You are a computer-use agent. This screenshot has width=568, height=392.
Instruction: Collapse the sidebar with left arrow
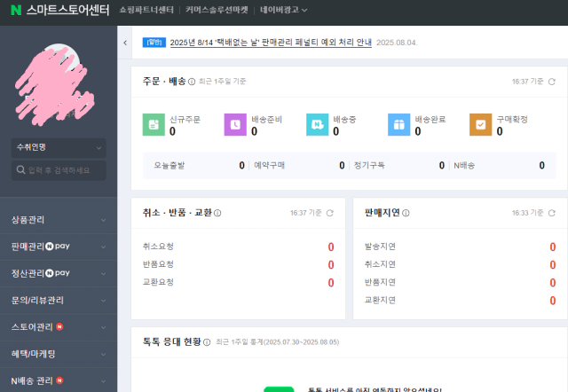click(x=125, y=43)
